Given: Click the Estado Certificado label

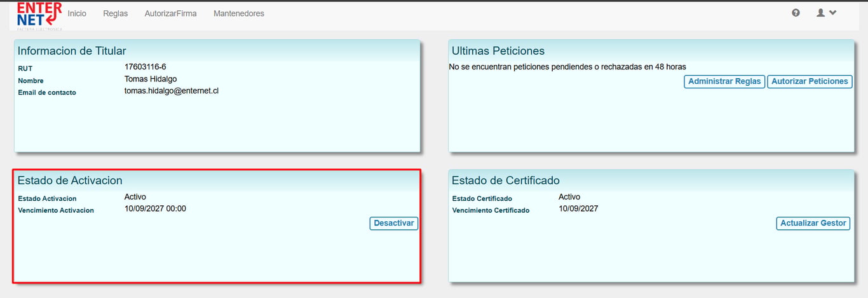Looking at the screenshot, I should point(482,199).
